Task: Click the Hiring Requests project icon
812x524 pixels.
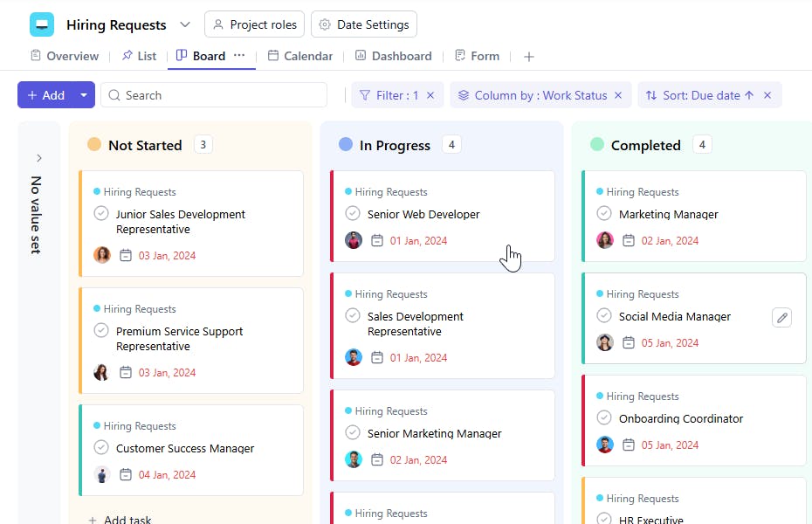Action: coord(41,24)
